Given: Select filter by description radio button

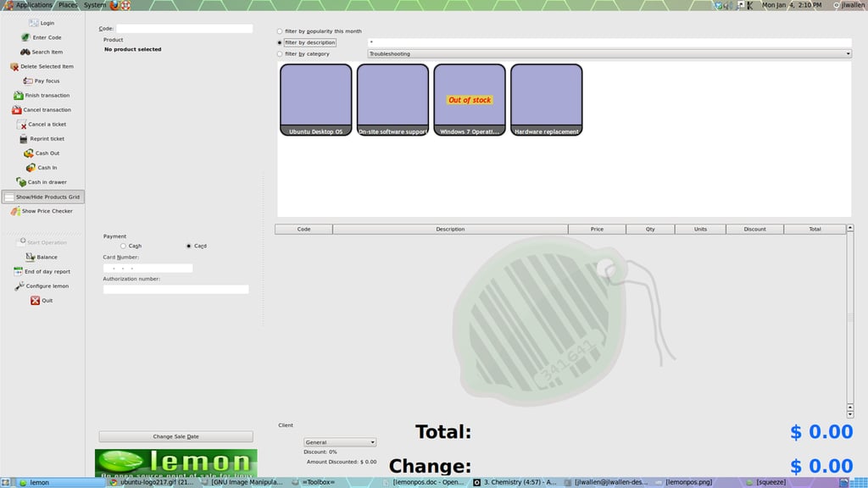Looking at the screenshot, I should (x=280, y=42).
